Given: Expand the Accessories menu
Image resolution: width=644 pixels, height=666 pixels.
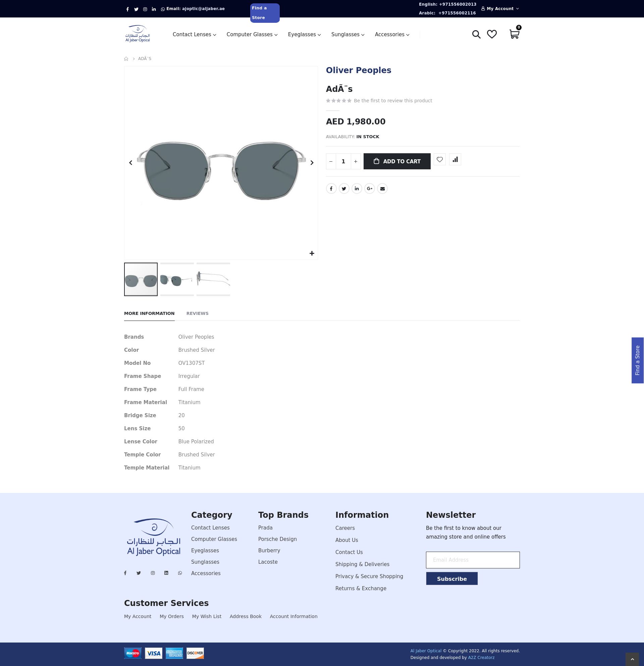Looking at the screenshot, I should (392, 35).
